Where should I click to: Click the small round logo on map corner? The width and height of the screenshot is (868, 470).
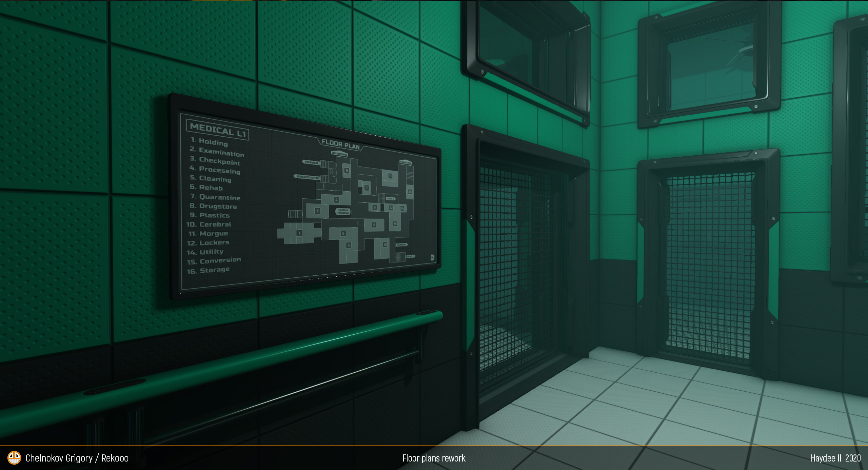tap(432, 257)
